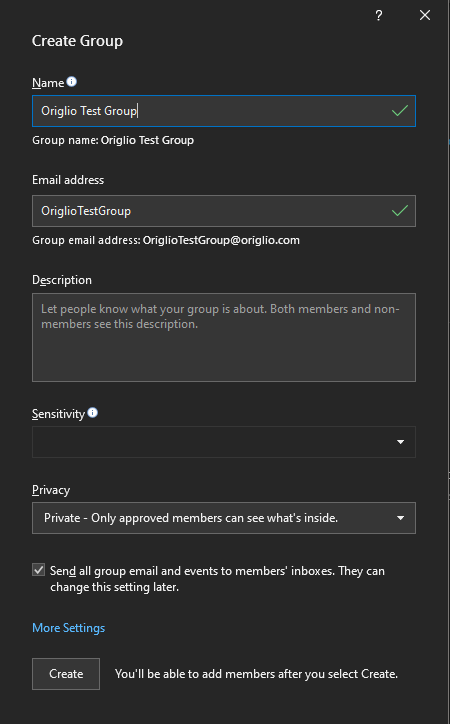The width and height of the screenshot is (450, 724).
Task: Open the Privacy dropdown
Action: [x=224, y=518]
